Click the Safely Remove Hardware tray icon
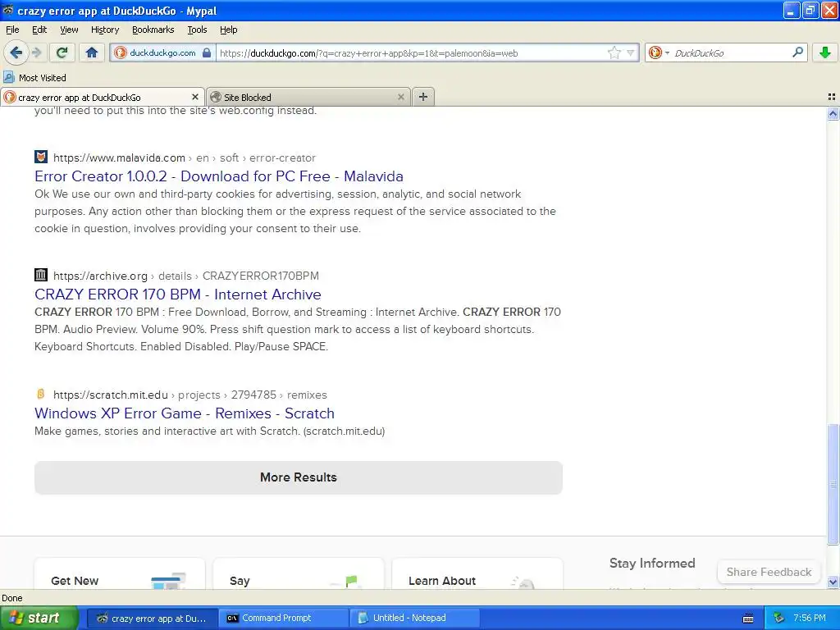840x630 pixels. point(779,619)
